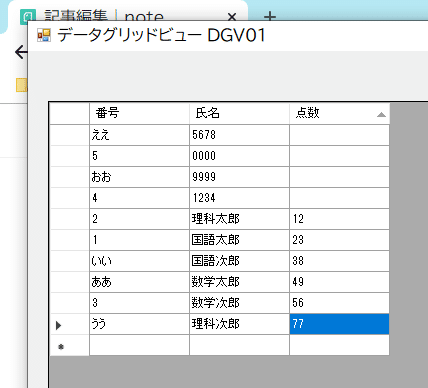The image size is (428, 388).
Task: Select cell ああ in 番号 column
Action: [139, 282]
